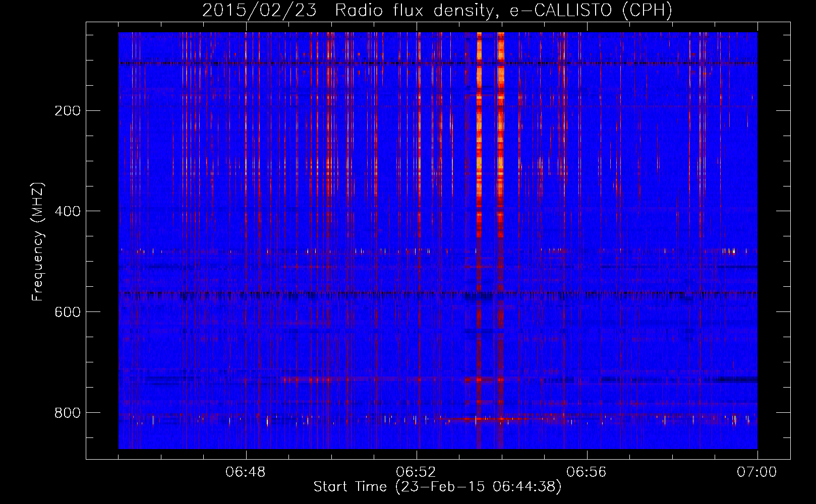Click the 'Start Time (23-Feb-15 06:44:38)' label
Image resolution: width=816 pixels, height=504 pixels.
pos(437,487)
